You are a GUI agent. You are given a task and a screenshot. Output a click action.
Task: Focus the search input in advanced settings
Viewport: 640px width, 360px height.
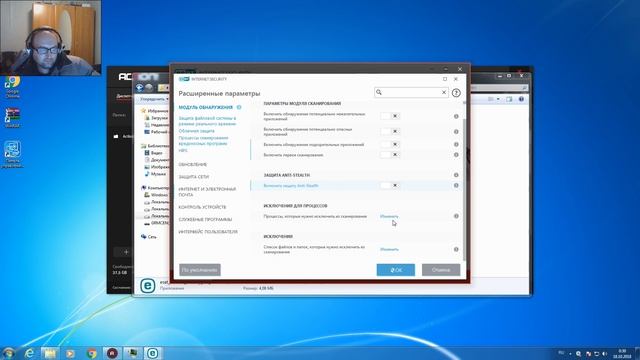point(411,93)
